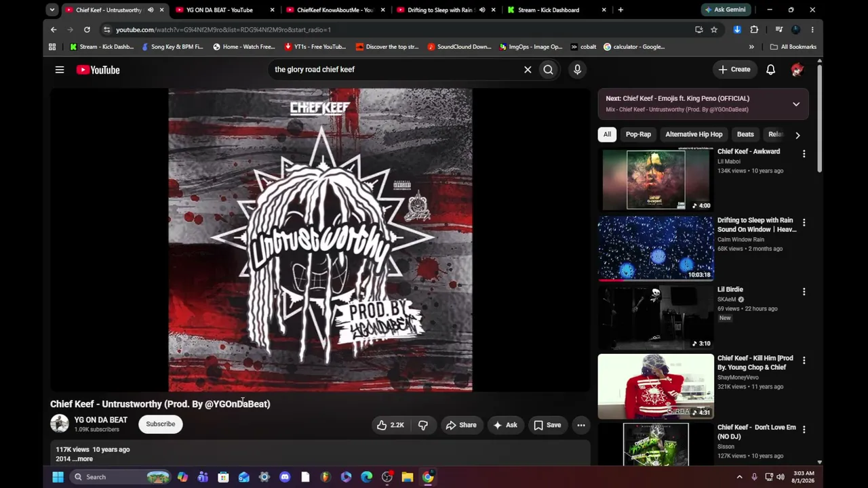Open the browser downloads icon
The width and height of the screenshot is (868, 488).
737,30
